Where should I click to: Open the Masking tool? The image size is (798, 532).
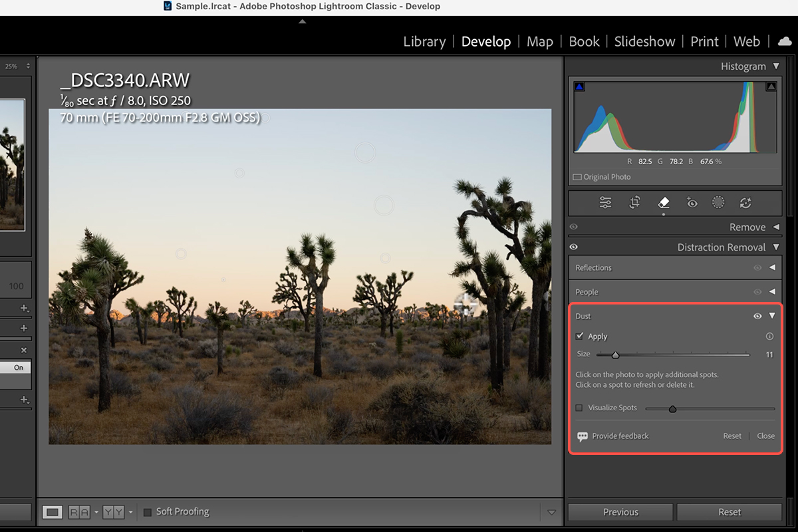[x=718, y=203]
